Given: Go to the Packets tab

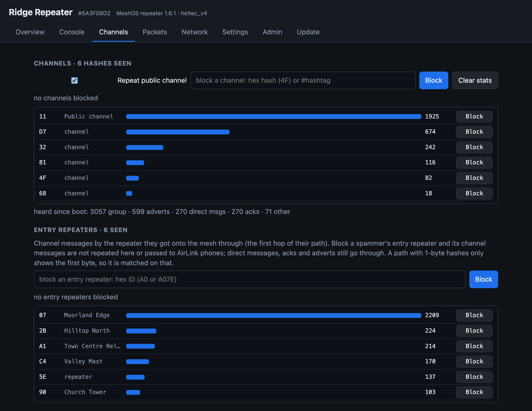Looking at the screenshot, I should tap(155, 32).
